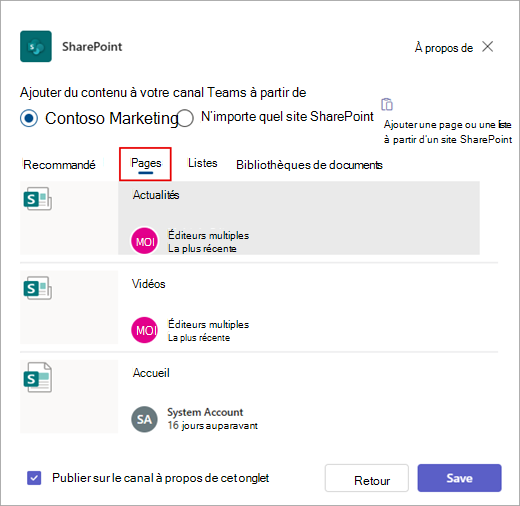The height and width of the screenshot is (506, 520).
Task: Click the page icon for Accueil
Action: point(37,377)
